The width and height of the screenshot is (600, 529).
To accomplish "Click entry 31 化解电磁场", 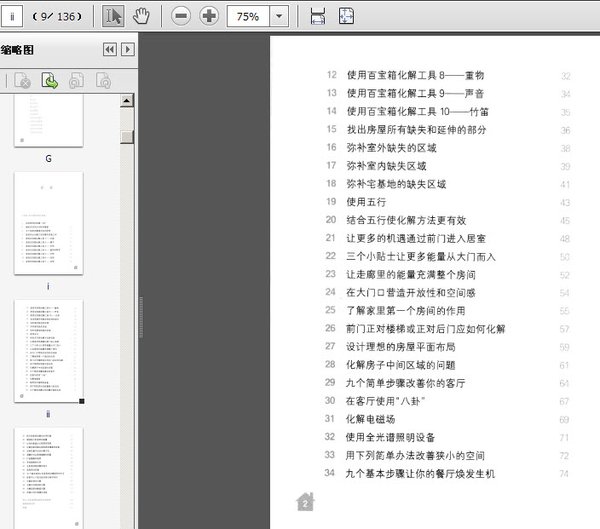I will point(448,419).
